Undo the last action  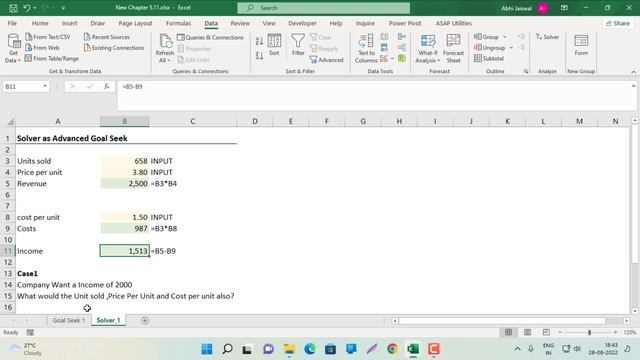[x=27, y=8]
